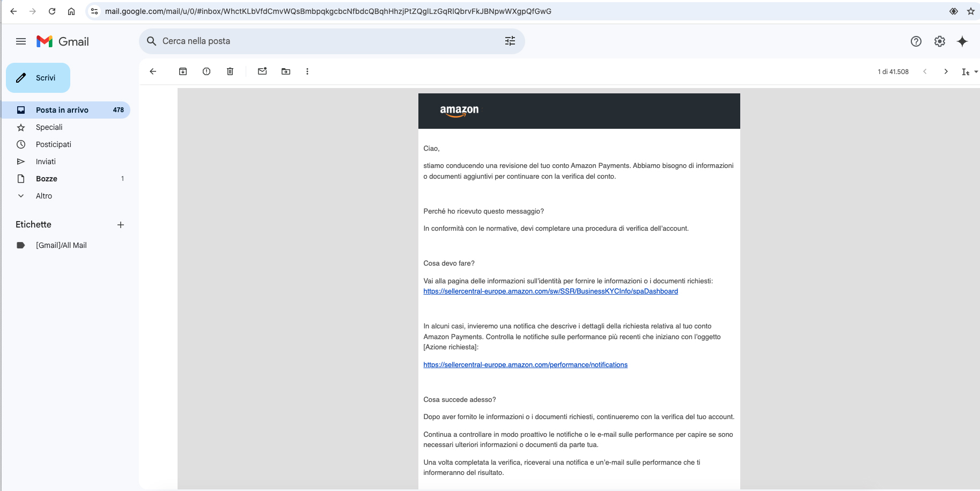Click 'Perché ho ricevuto questo messaggio?' text
The image size is (980, 491).
483,211
